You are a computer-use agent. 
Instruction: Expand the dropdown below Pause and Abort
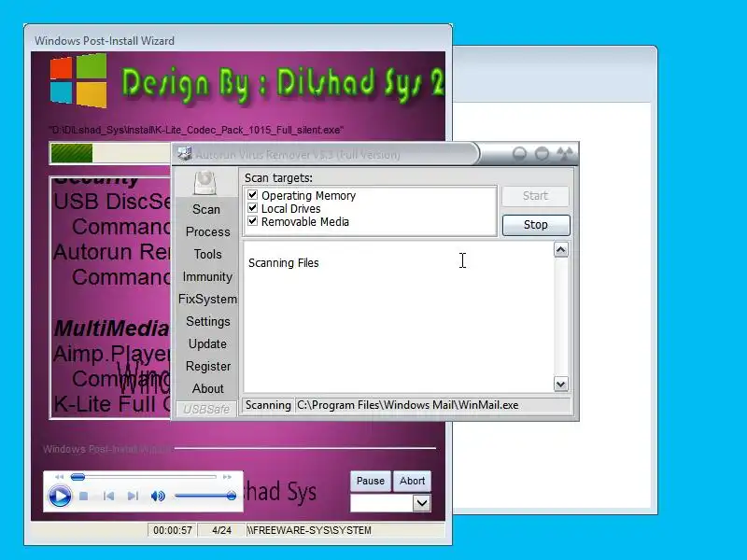[422, 503]
